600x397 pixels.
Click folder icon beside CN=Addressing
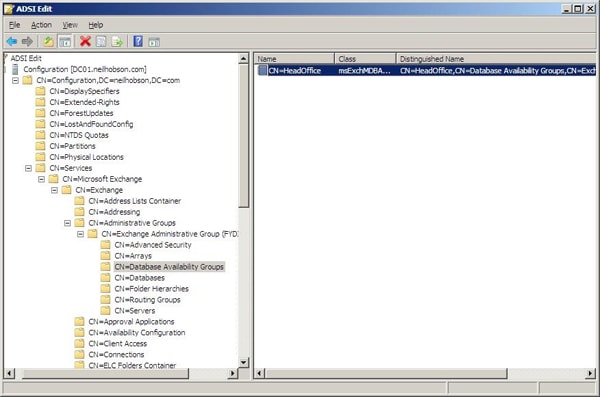pyautogui.click(x=79, y=212)
